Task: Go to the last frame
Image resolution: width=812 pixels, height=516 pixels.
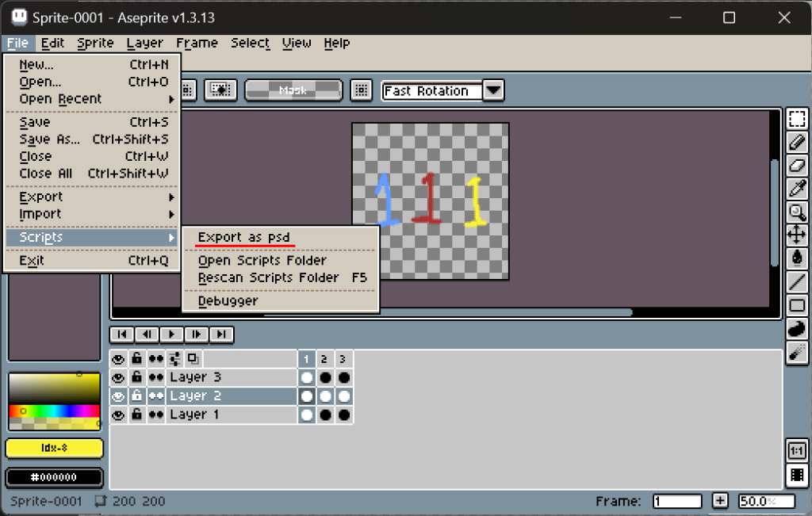Action: (x=221, y=334)
